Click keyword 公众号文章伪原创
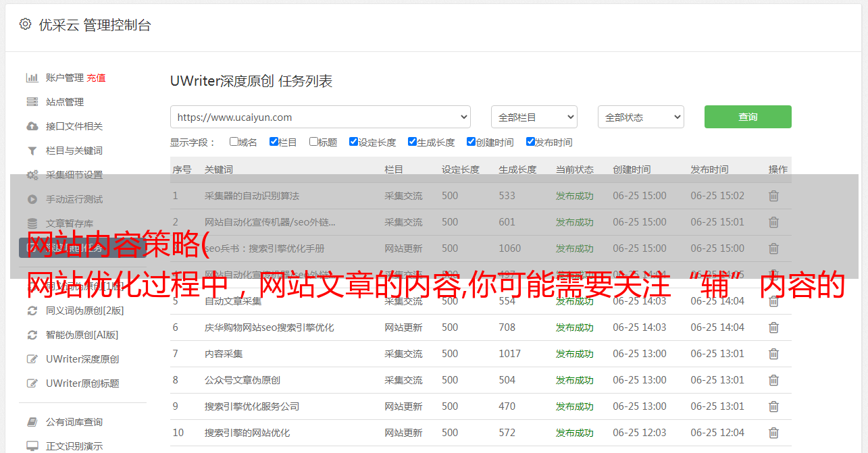Image resolution: width=868 pixels, height=453 pixels. click(242, 380)
